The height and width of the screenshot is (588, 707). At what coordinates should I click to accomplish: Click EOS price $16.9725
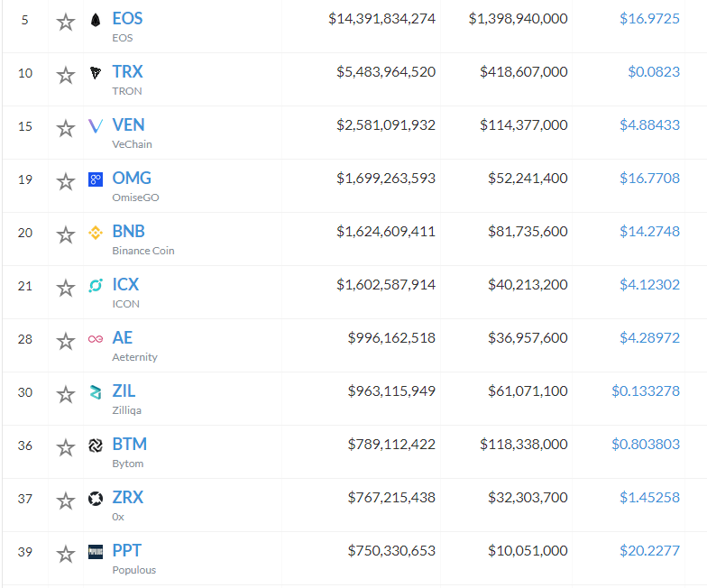pos(649,18)
